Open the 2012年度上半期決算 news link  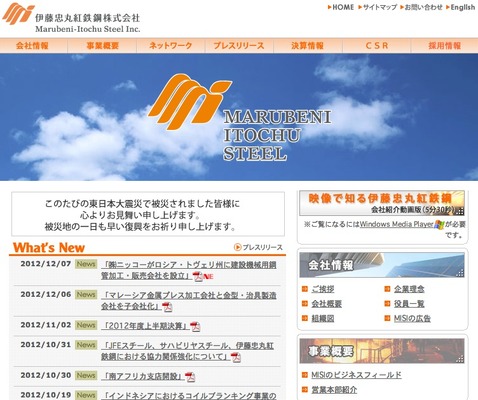click(145, 326)
